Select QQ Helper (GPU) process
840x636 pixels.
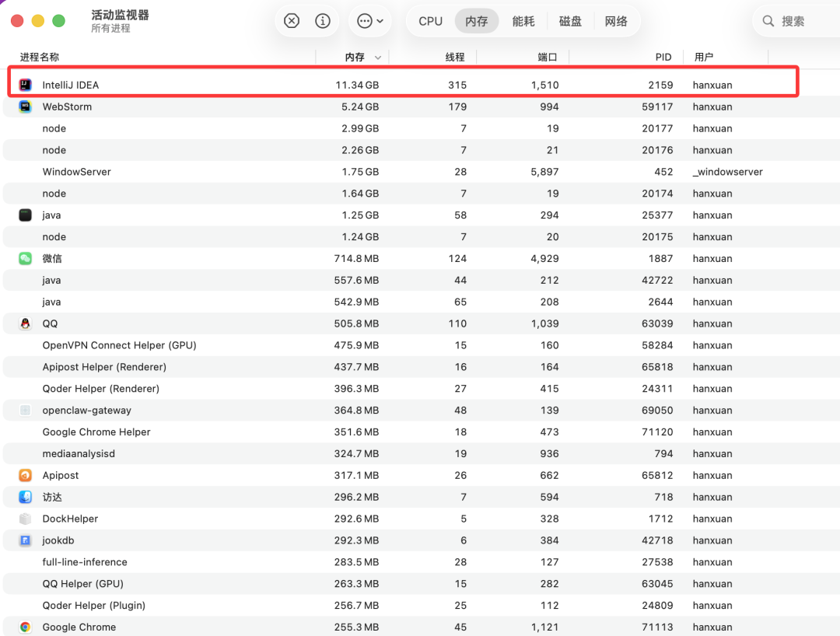420,584
